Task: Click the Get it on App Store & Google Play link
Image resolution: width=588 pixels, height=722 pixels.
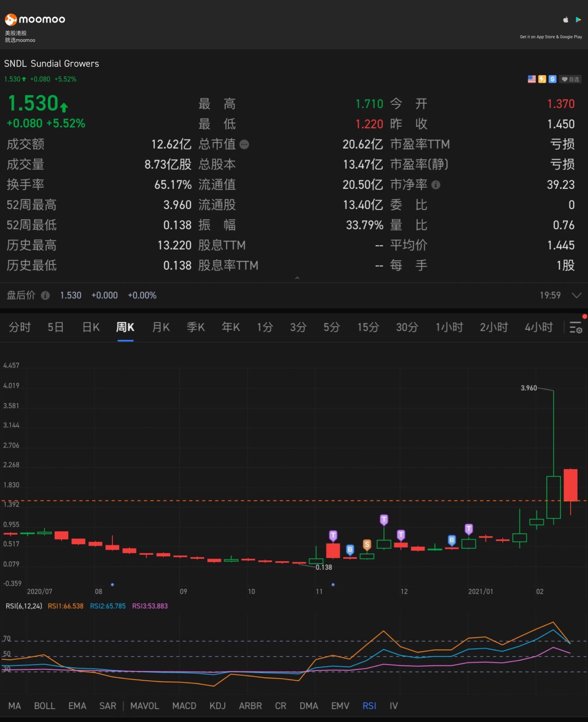Action: tap(551, 37)
